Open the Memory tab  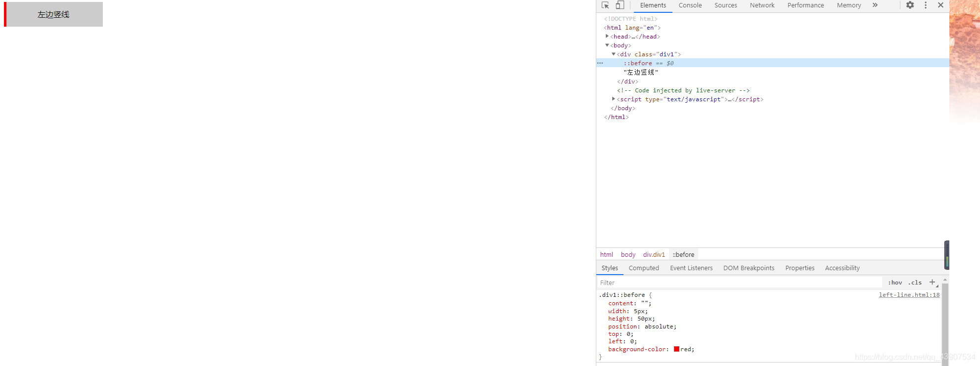[849, 5]
